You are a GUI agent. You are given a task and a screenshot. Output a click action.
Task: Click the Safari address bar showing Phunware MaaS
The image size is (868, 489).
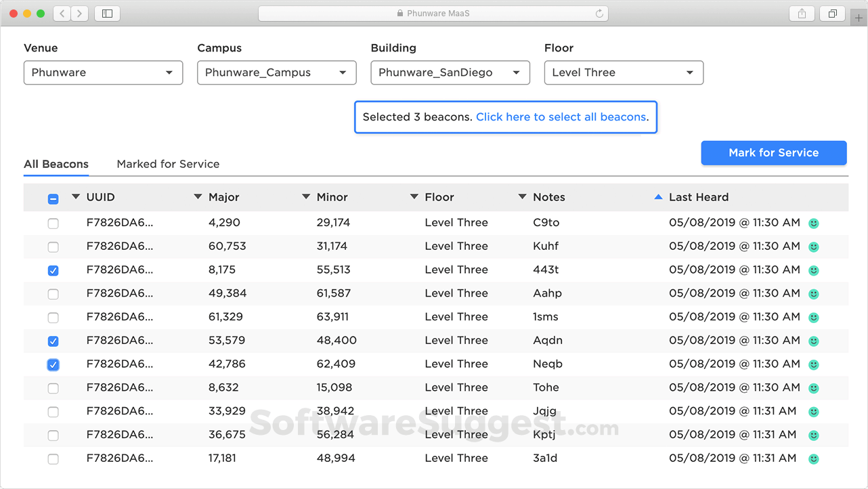pos(433,14)
